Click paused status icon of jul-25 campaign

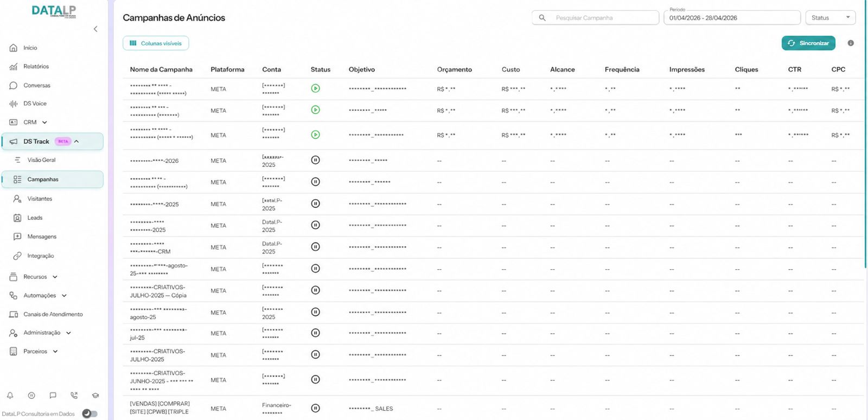point(315,333)
